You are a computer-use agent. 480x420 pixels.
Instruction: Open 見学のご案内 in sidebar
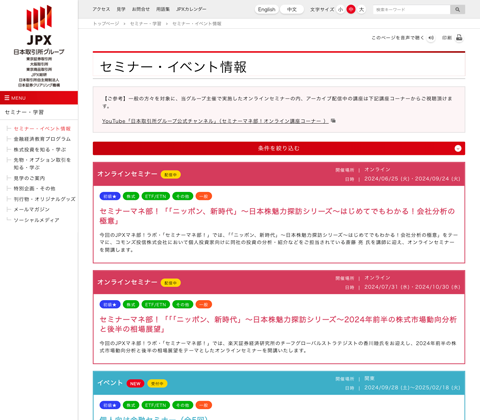pos(29,178)
